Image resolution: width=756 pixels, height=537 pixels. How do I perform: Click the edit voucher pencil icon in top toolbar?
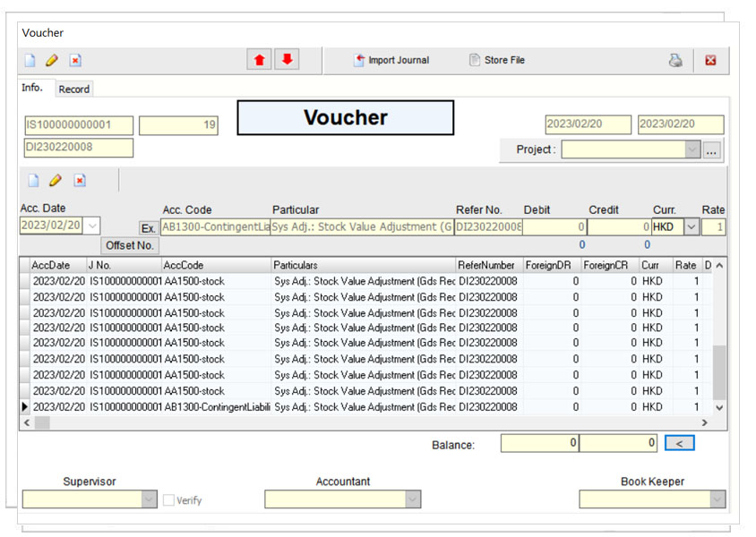52,60
